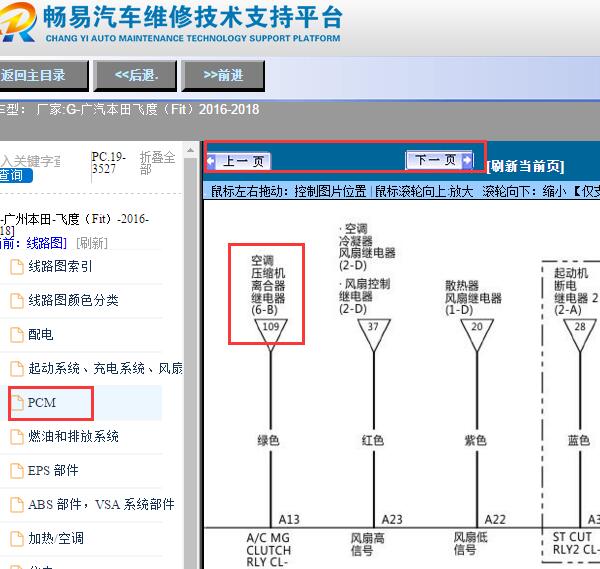
Task: Click document icon beside ABS 部件
Action: click(16, 505)
